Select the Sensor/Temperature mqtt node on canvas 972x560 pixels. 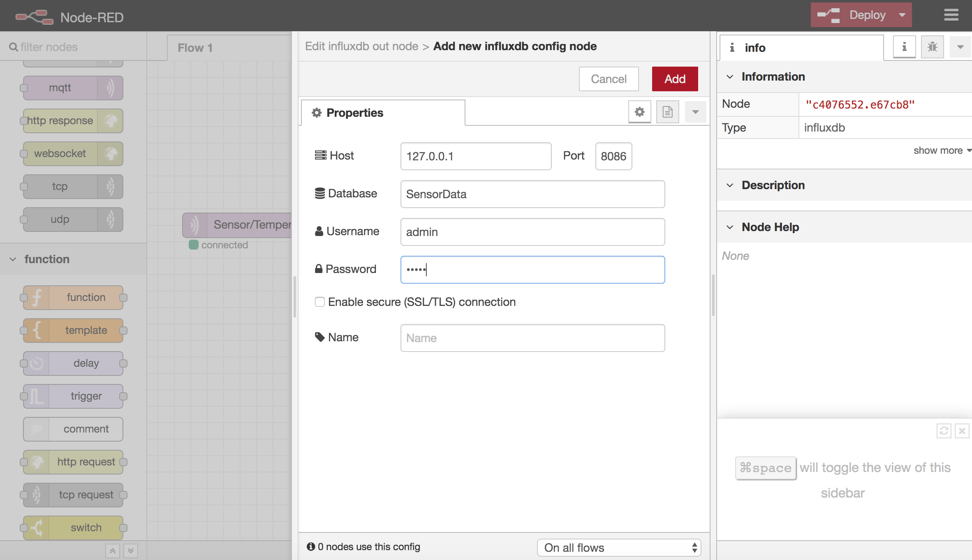237,225
